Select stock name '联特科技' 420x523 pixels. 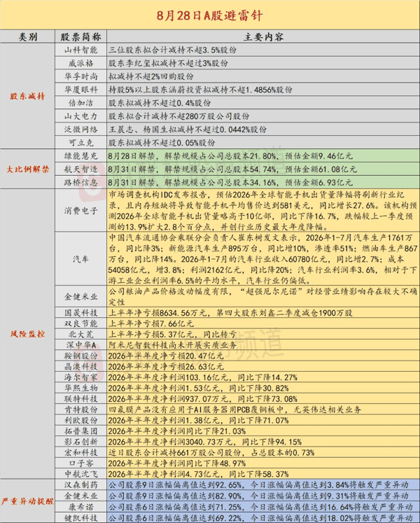[80, 398]
